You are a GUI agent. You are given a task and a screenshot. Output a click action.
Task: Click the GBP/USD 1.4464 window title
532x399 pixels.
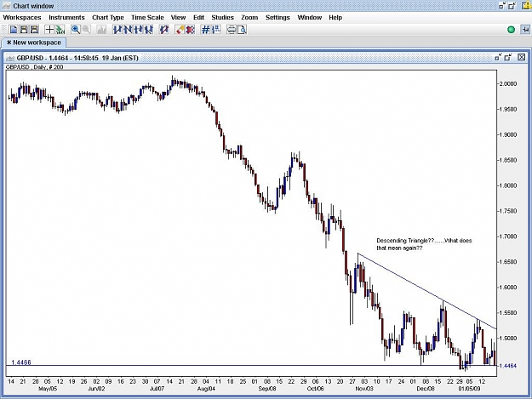[x=77, y=58]
